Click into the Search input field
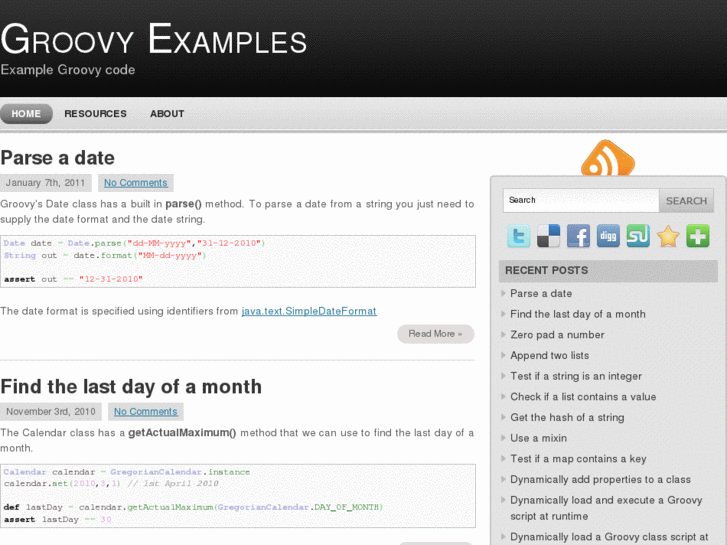Screen dimensions: 727x545 point(581,200)
